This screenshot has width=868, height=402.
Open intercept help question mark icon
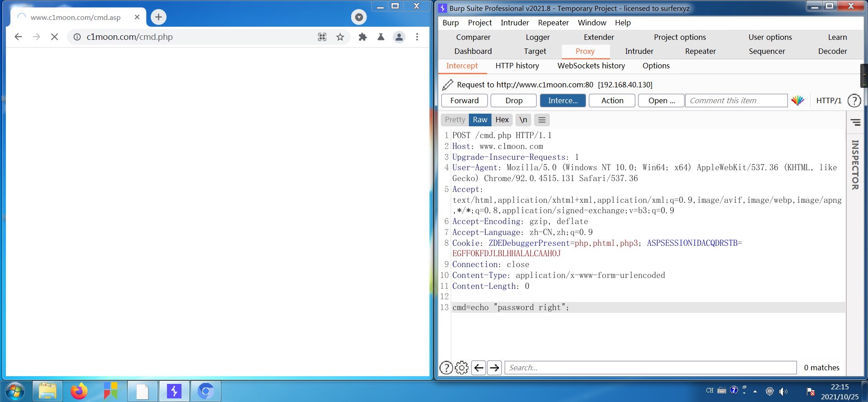coord(854,100)
